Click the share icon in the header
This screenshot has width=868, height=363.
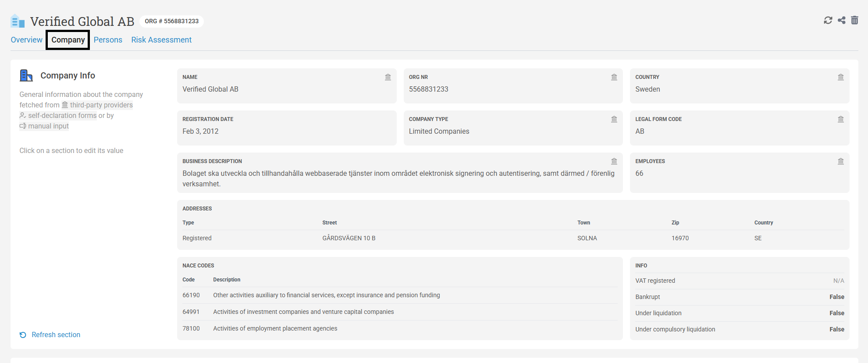(x=842, y=20)
